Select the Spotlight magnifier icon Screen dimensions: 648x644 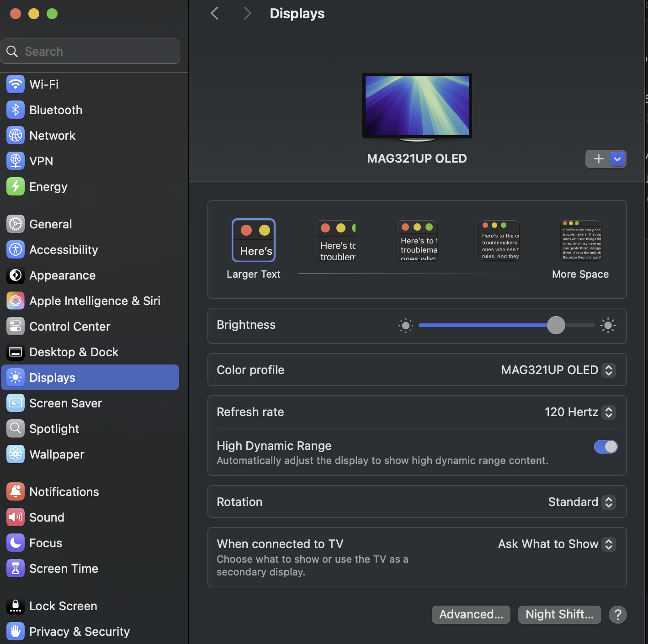pos(16,428)
